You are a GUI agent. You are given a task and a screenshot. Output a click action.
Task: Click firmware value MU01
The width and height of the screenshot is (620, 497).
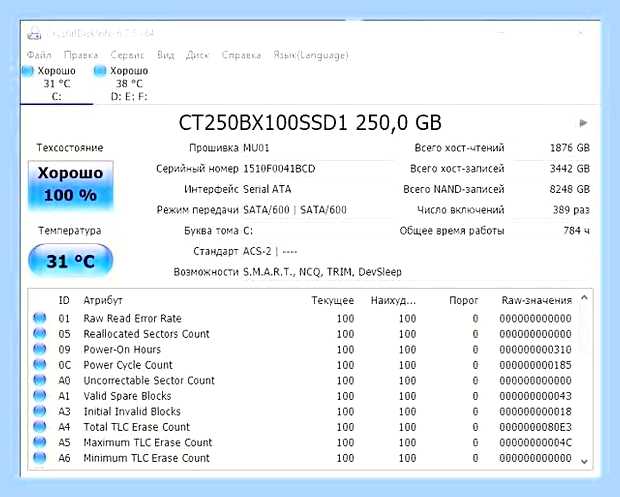click(256, 148)
